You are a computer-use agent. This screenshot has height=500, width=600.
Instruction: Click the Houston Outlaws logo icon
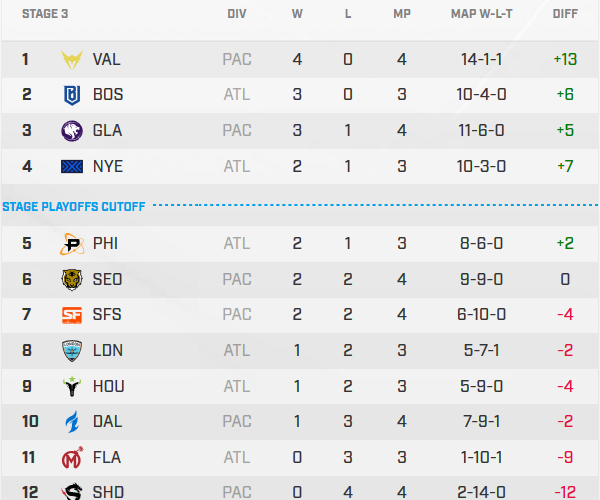(x=72, y=386)
